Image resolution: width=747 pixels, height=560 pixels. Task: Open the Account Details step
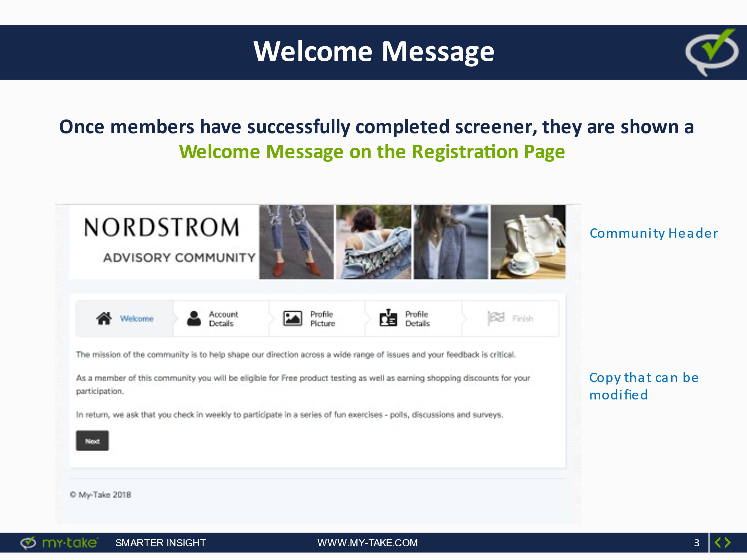click(223, 319)
